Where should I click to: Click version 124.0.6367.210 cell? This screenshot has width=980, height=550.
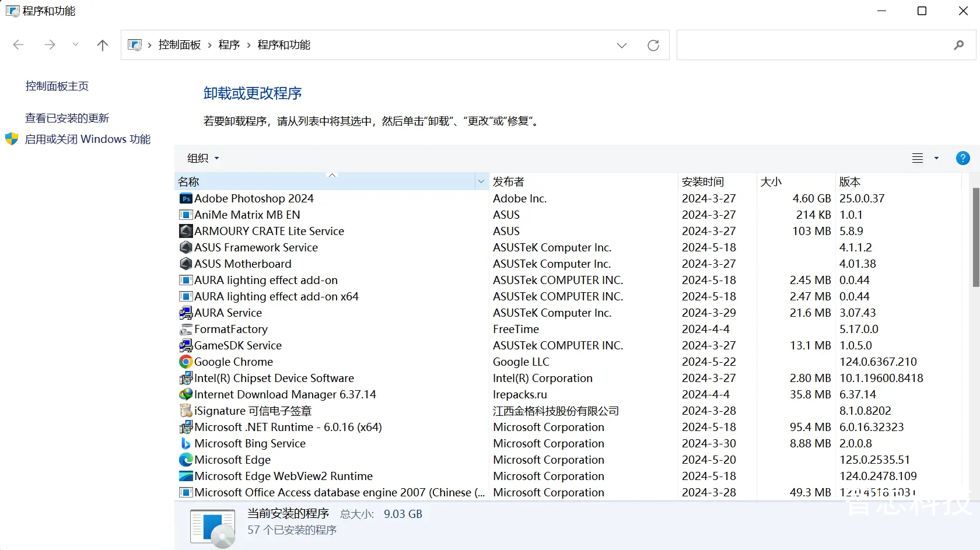click(x=878, y=362)
